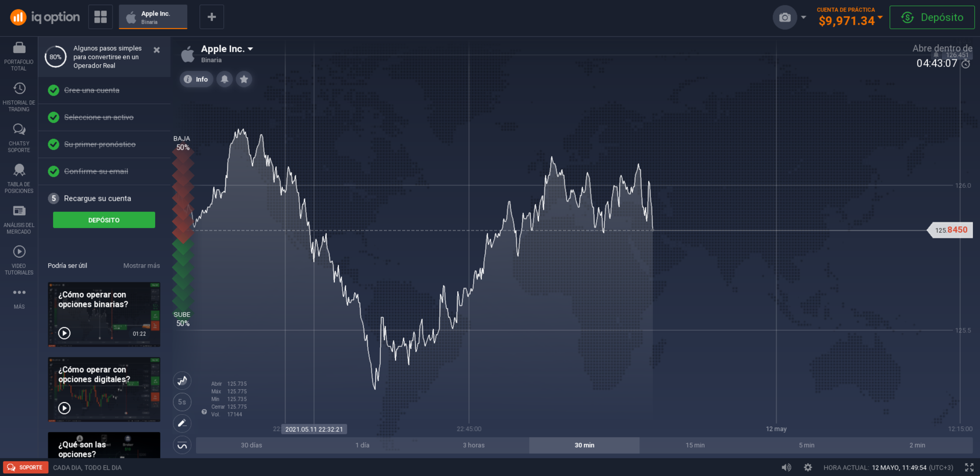
Task: Select the 30 días timeframe
Action: coord(251,445)
